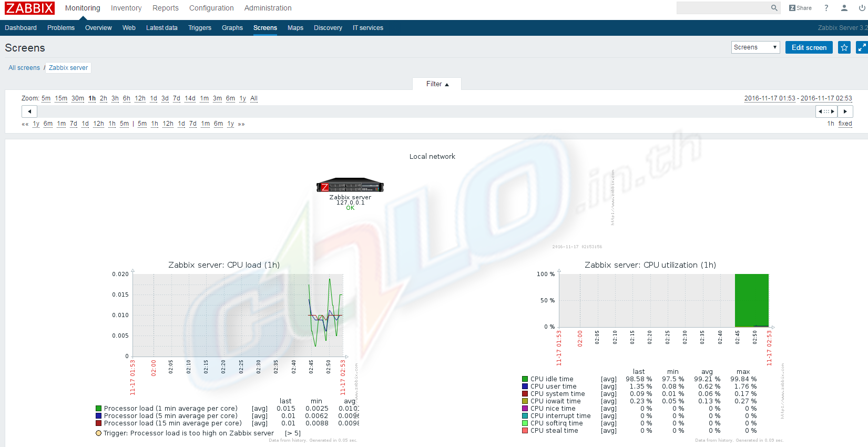Go to the Graphs tab

click(232, 28)
